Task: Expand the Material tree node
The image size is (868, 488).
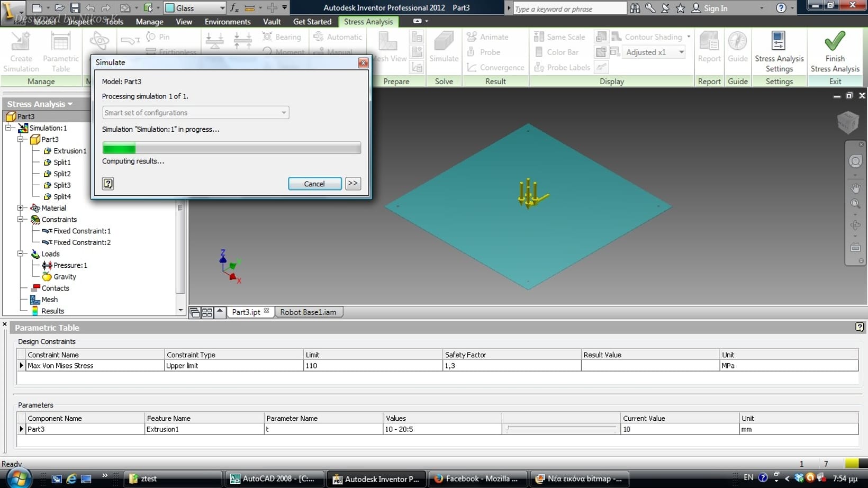Action: (x=21, y=208)
